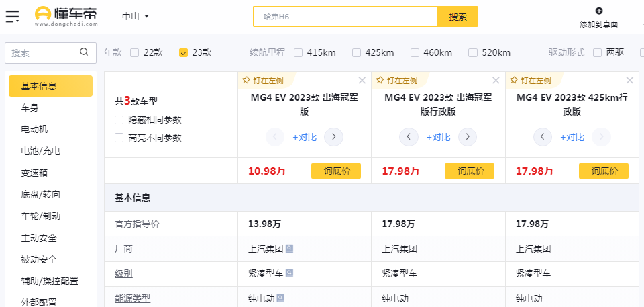Click title MG4 EV 2023款 出海冠军版行政版
This screenshot has height=307, width=644.
tap(438, 105)
